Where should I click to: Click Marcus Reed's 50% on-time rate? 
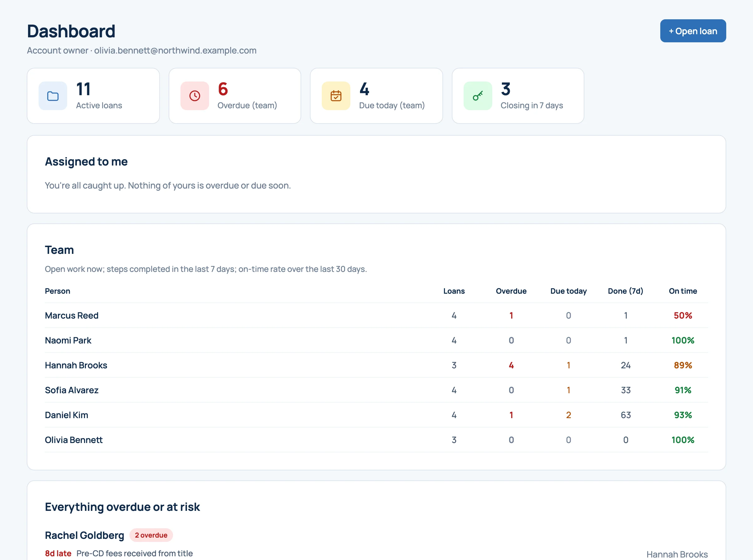[x=683, y=315]
